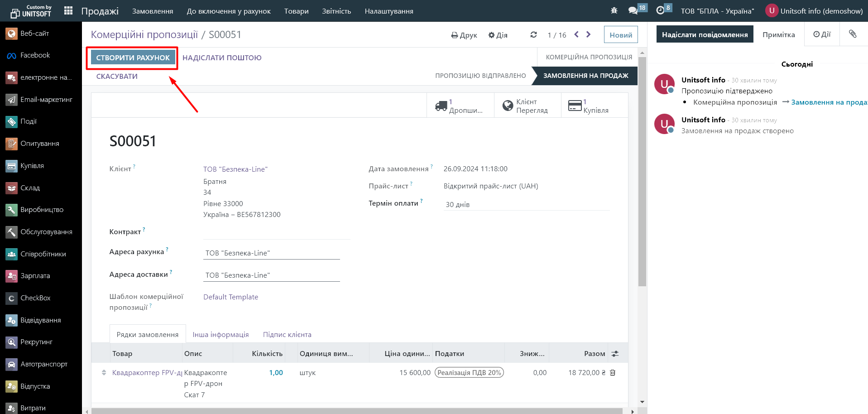
Task: Click the Створити рахунок button
Action: pos(133,58)
